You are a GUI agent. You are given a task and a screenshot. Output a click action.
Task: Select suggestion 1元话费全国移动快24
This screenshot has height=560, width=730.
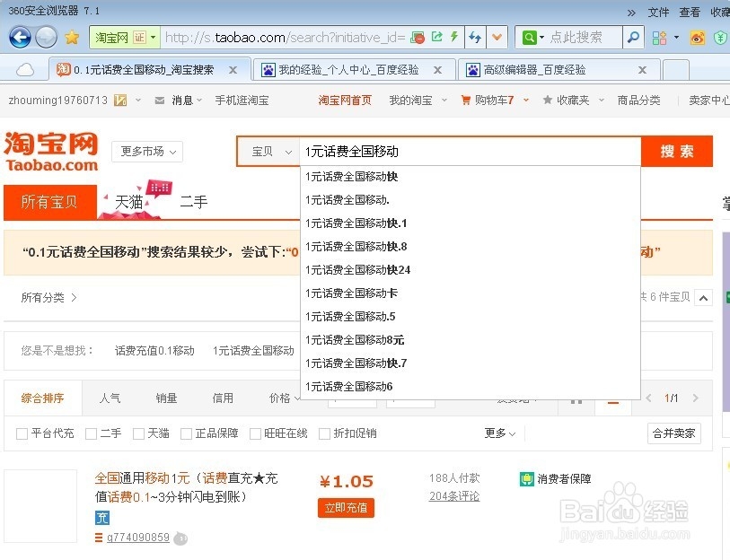(x=471, y=270)
